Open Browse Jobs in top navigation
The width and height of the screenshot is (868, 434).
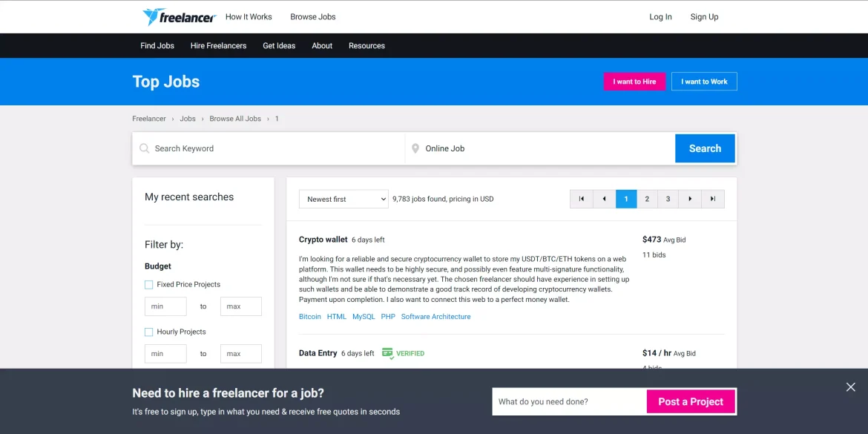tap(313, 16)
